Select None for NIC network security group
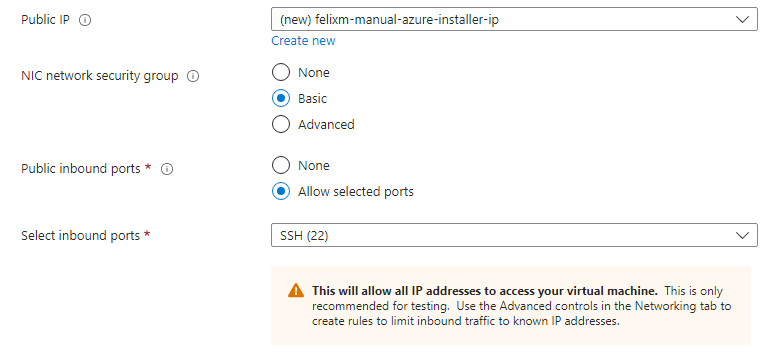 tap(281, 72)
